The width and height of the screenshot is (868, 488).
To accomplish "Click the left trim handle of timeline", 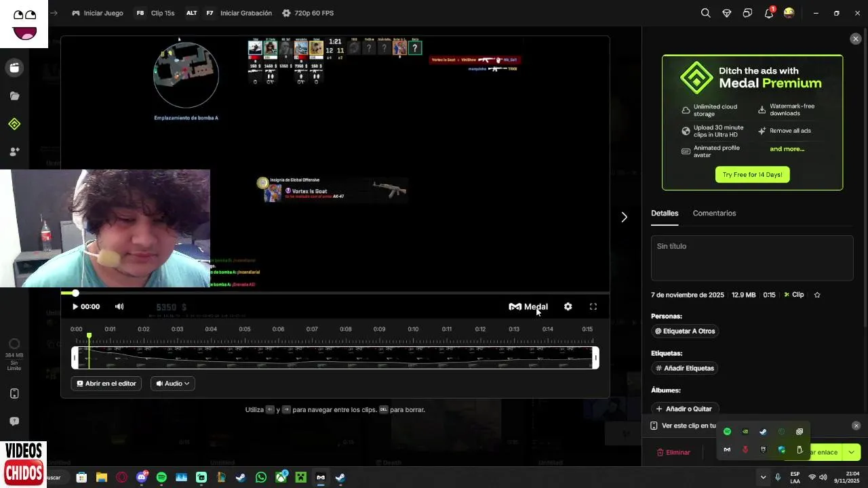I will point(75,358).
